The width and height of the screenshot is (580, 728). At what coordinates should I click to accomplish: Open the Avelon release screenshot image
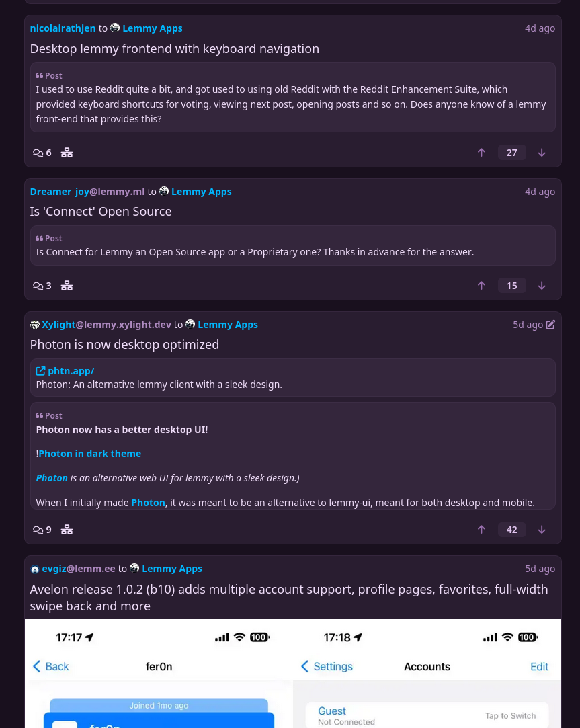[x=292, y=673]
